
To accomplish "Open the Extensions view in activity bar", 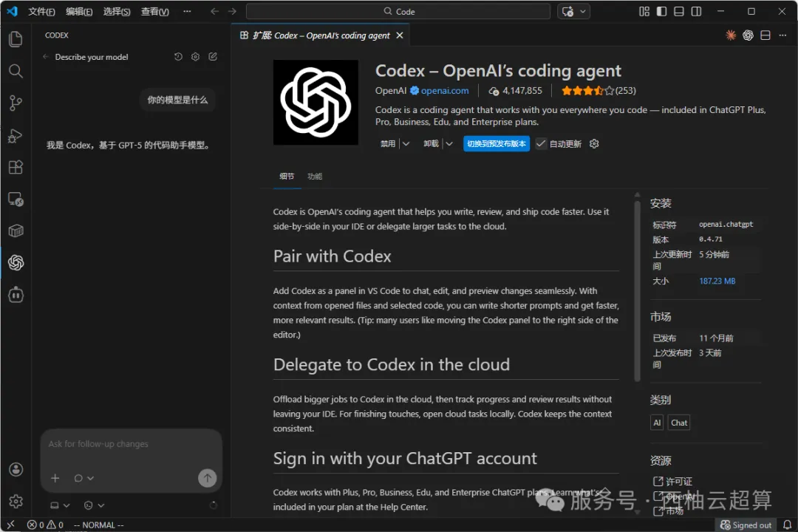I will pos(16,167).
